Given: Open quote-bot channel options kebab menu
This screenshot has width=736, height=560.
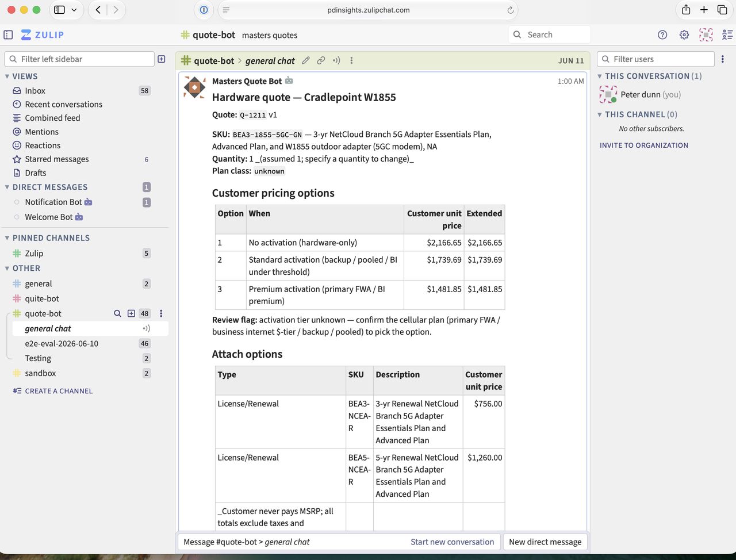Looking at the screenshot, I should 161,313.
